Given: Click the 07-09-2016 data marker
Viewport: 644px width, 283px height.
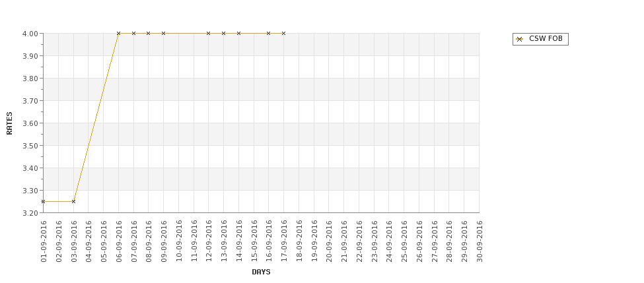Looking at the screenshot, I should 133,33.
